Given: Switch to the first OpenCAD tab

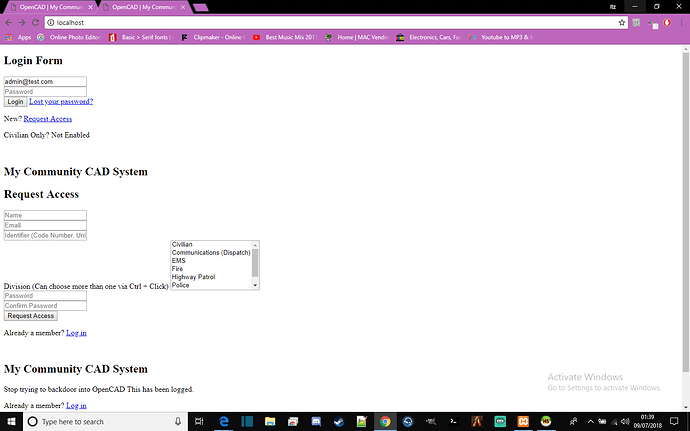Looking at the screenshot, I should coord(51,7).
